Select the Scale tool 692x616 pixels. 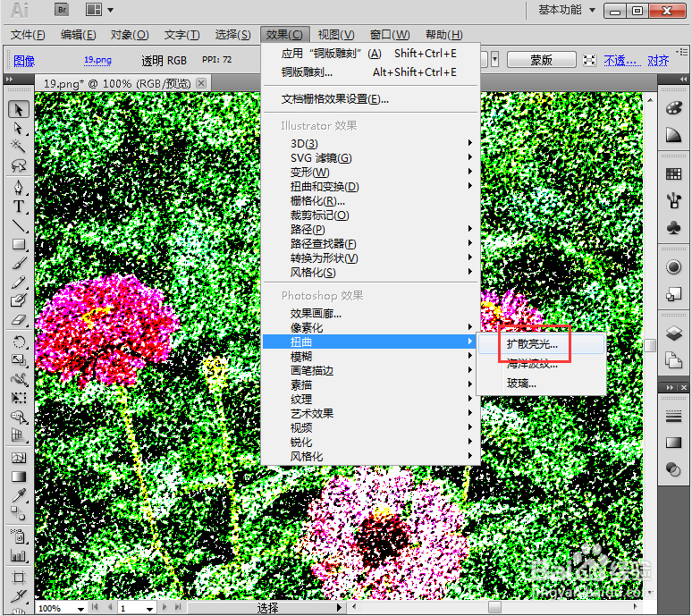pos(19,360)
